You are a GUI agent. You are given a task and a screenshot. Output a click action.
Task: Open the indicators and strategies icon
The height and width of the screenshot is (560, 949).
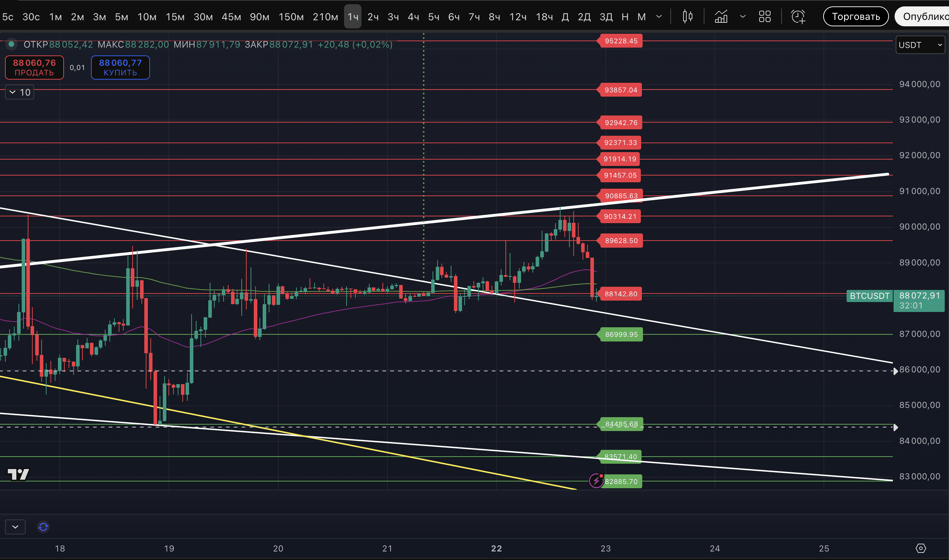[x=721, y=17]
